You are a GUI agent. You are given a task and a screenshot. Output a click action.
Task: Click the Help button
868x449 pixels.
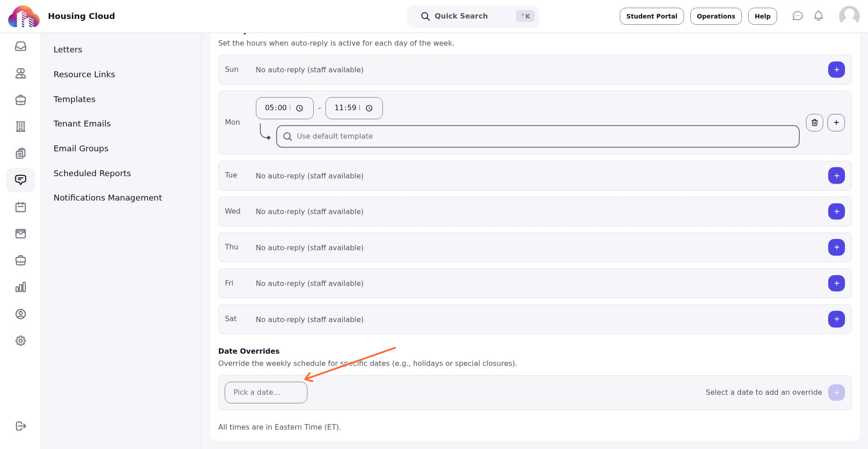(x=762, y=16)
